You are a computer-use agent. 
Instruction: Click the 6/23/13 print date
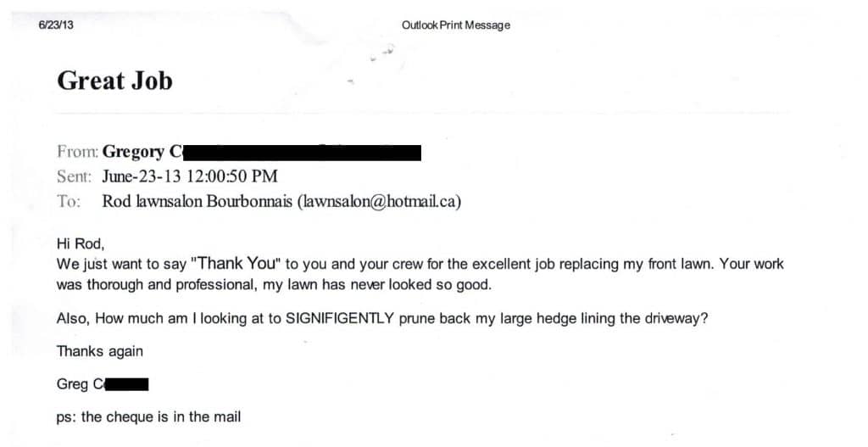[x=56, y=25]
